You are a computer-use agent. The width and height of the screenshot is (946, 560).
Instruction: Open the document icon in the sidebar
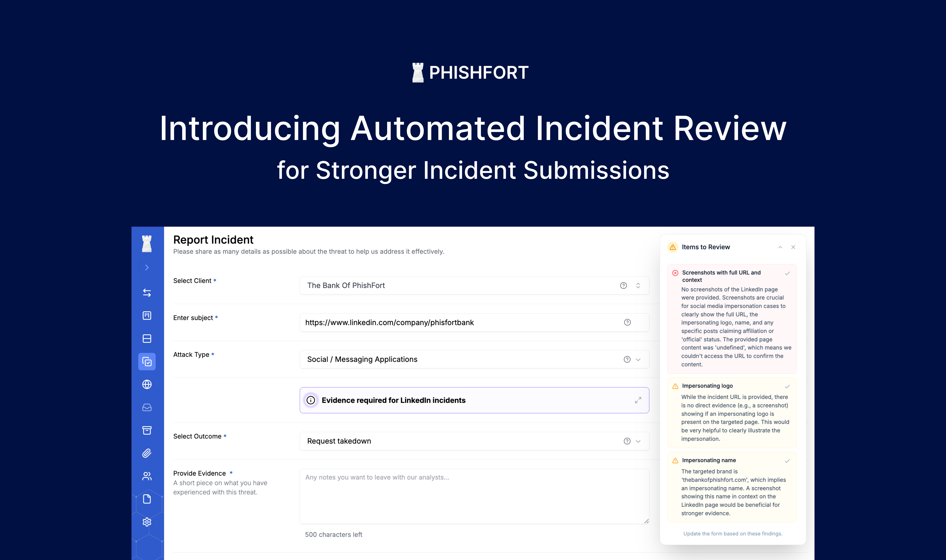[147, 499]
